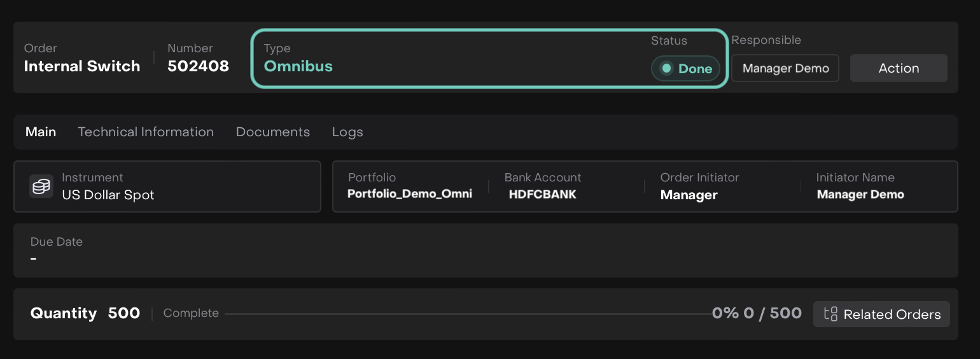This screenshot has height=359, width=980.
Task: Switch to the Documents tab
Action: click(273, 132)
